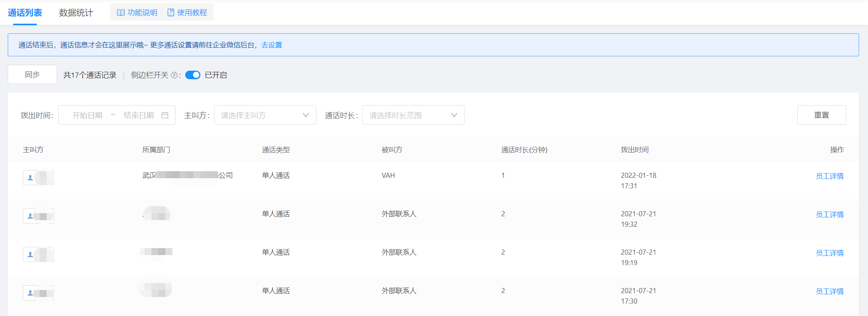Click the calendar icon in date range field
Image resolution: width=868 pixels, height=316 pixels.
(x=165, y=115)
